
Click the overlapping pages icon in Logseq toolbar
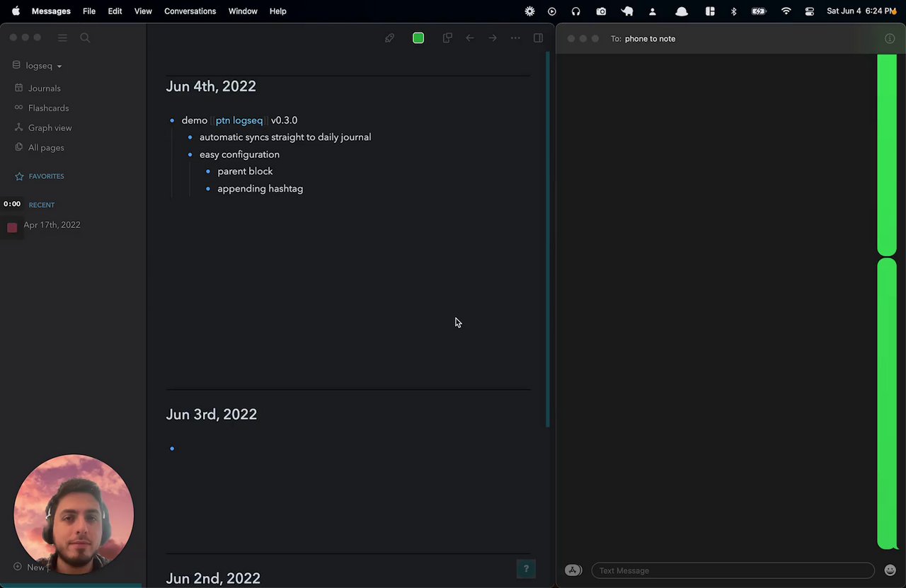(x=447, y=38)
